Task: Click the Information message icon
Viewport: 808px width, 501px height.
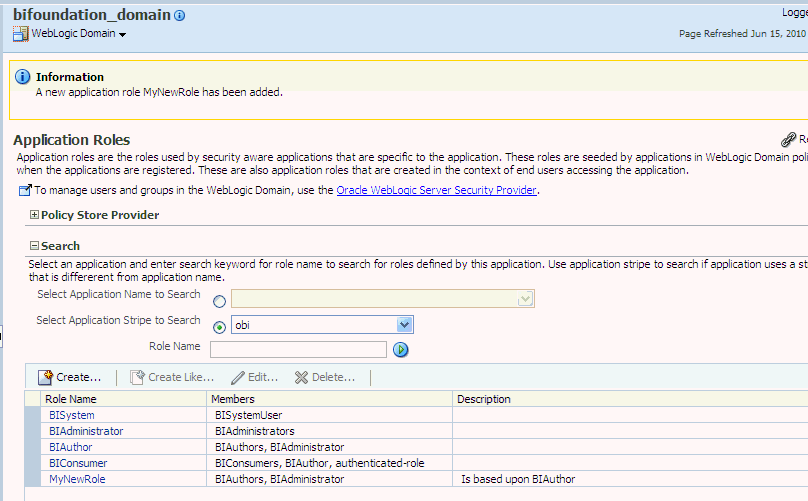Action: (x=22, y=77)
